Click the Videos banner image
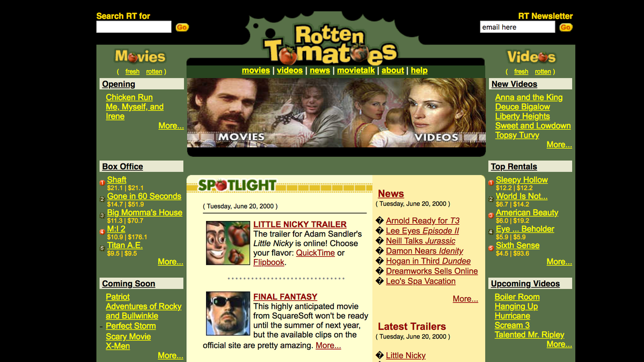This screenshot has width=644, height=362. coord(411,113)
